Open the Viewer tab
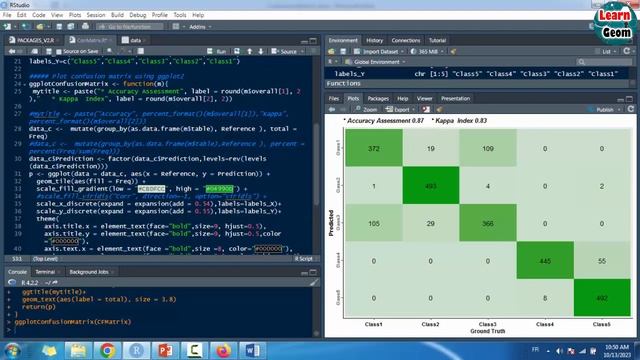The image size is (640, 360). tap(424, 98)
